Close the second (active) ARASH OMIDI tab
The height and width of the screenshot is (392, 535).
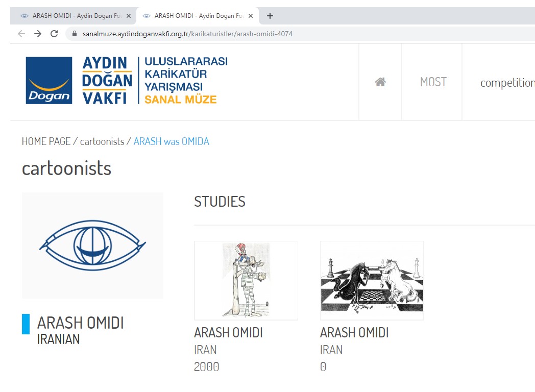[x=251, y=16]
